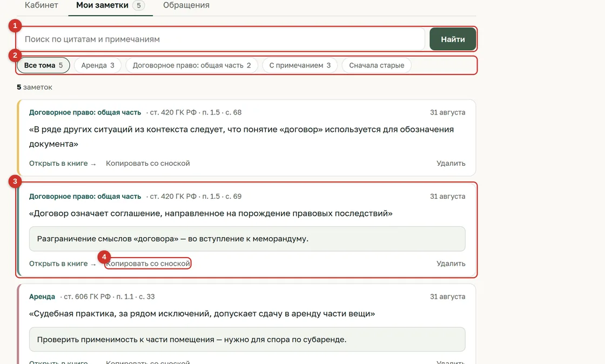605x364 pixels.
Task: Focus the Поиск по цитатам и примечаниям field
Action: (x=221, y=39)
